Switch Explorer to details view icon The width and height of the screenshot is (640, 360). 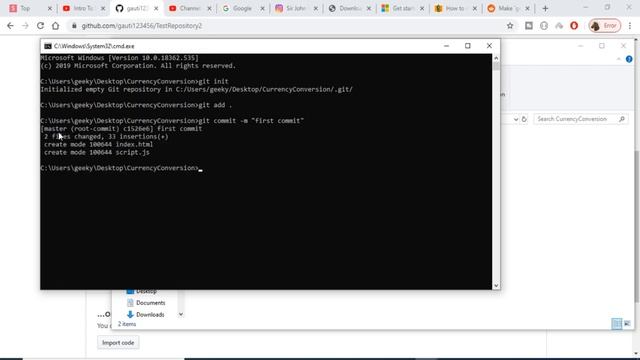coord(617,324)
